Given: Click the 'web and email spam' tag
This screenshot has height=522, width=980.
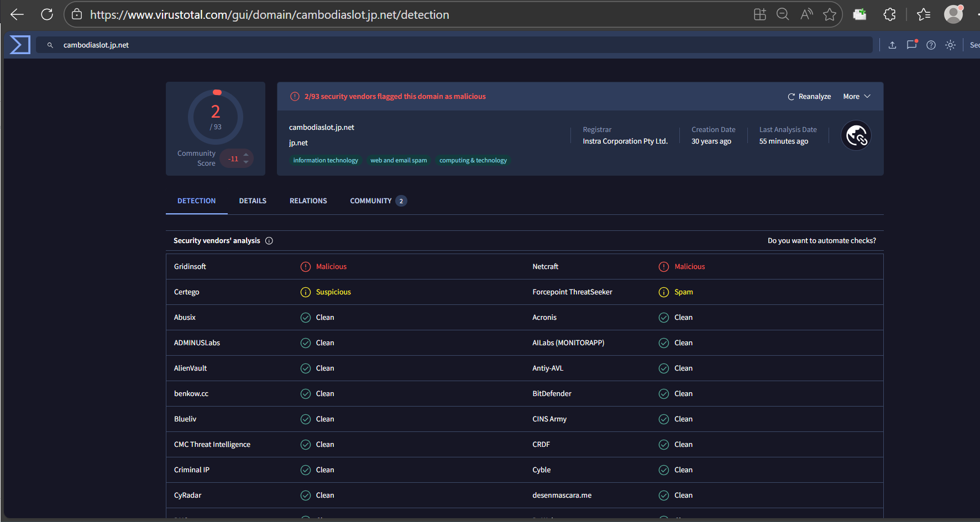Looking at the screenshot, I should coord(399,161).
